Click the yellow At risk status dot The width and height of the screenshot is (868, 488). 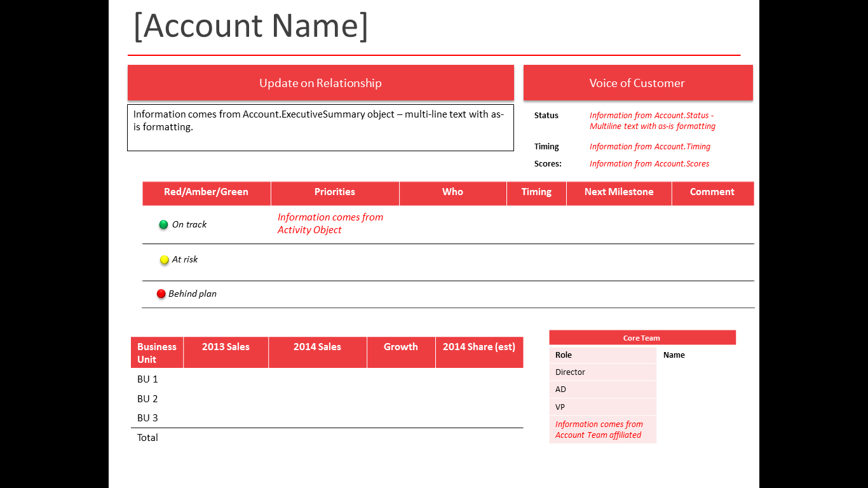(x=164, y=259)
